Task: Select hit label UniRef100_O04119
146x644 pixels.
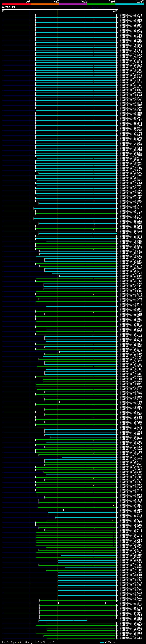Action: 131,63
